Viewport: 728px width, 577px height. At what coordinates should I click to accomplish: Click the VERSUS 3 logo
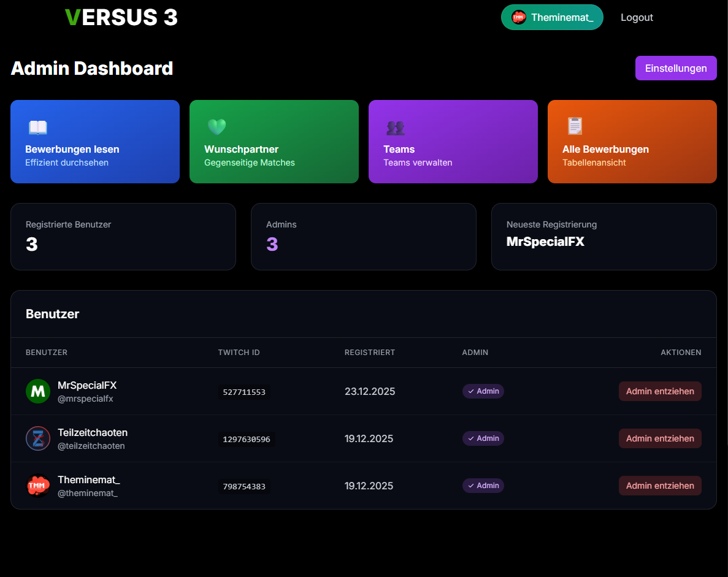click(121, 18)
